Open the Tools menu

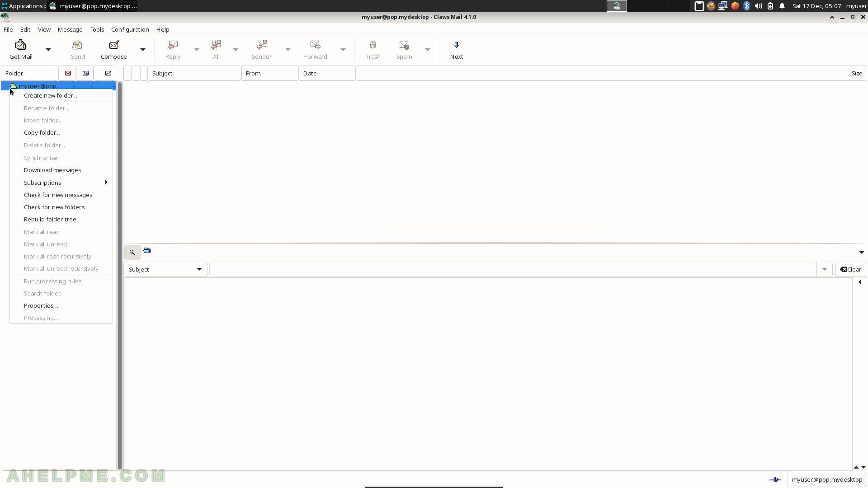coord(97,29)
